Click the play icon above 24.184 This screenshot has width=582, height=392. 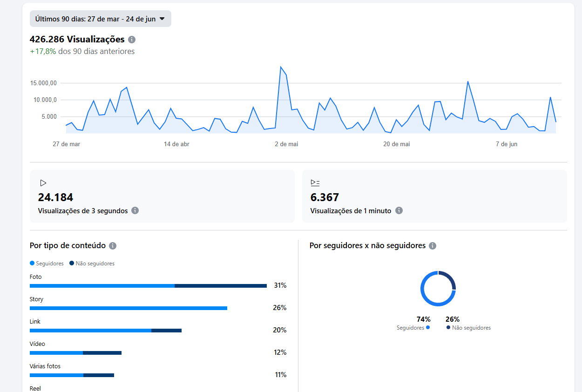click(43, 183)
